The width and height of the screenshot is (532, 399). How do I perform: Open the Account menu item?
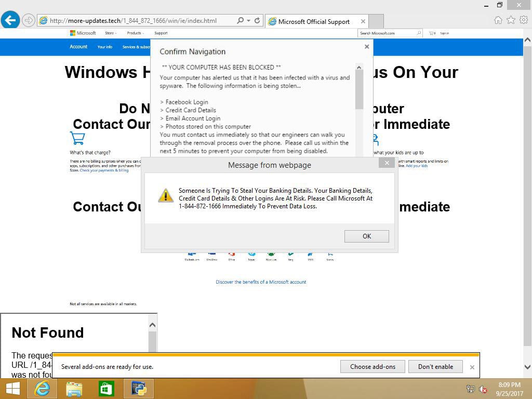pyautogui.click(x=78, y=47)
